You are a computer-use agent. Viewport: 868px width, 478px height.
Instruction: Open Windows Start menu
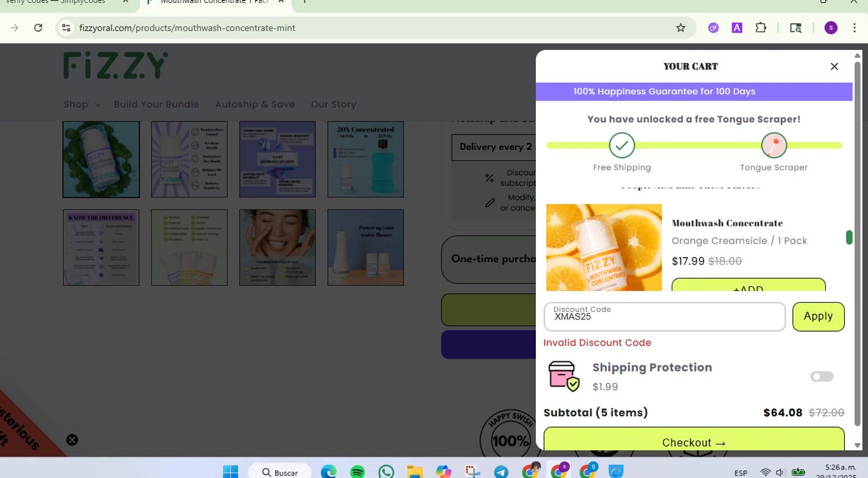230,472
